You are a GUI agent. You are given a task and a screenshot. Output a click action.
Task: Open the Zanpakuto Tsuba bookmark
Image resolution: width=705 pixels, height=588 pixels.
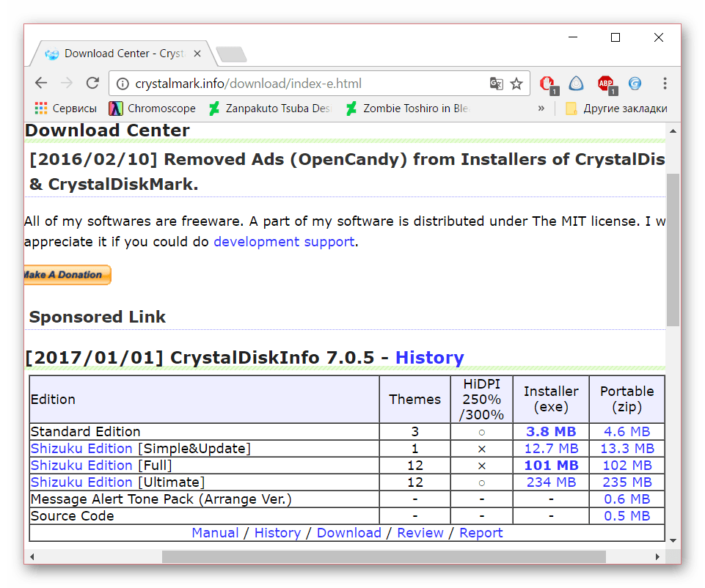pos(270,109)
